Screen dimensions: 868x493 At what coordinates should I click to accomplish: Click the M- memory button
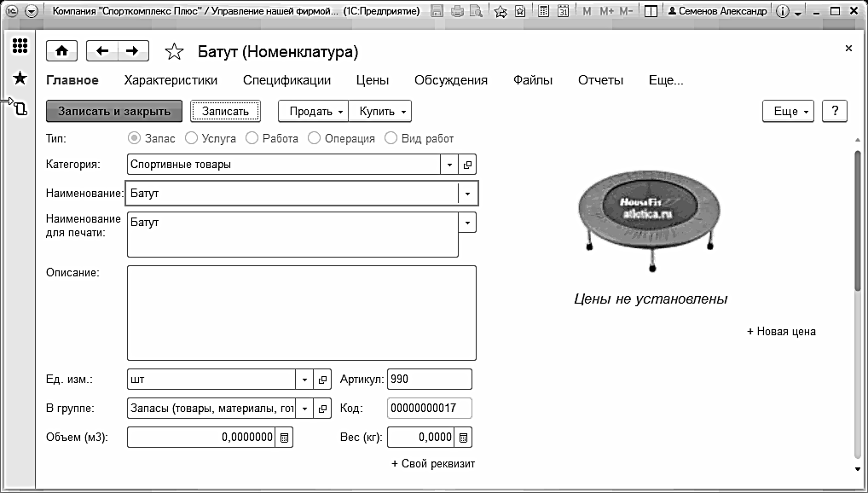(626, 11)
